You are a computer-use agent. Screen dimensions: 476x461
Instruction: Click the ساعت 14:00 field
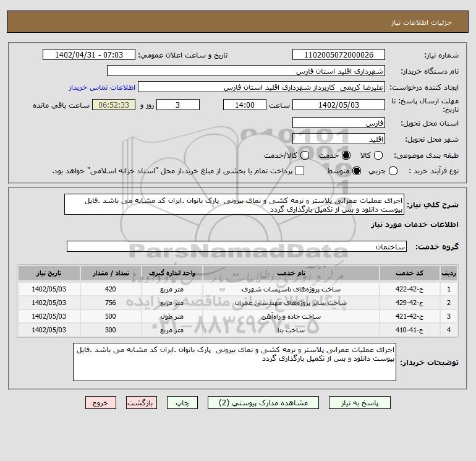click(x=245, y=105)
